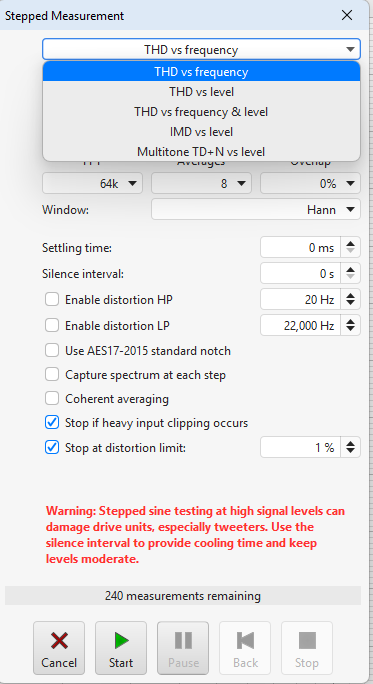The image size is (373, 684).
Task: Open the Averages dropdown showing 8
Action: 201,184
